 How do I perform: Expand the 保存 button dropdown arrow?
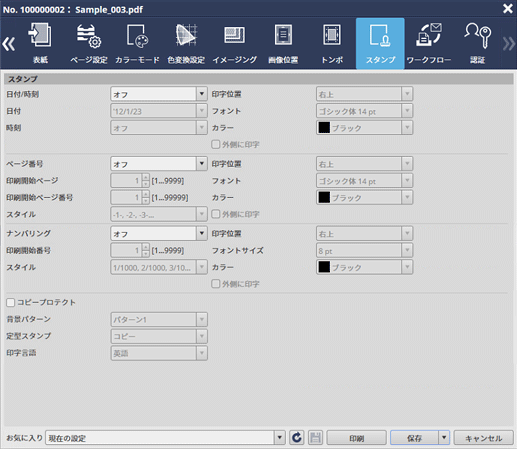click(x=444, y=438)
